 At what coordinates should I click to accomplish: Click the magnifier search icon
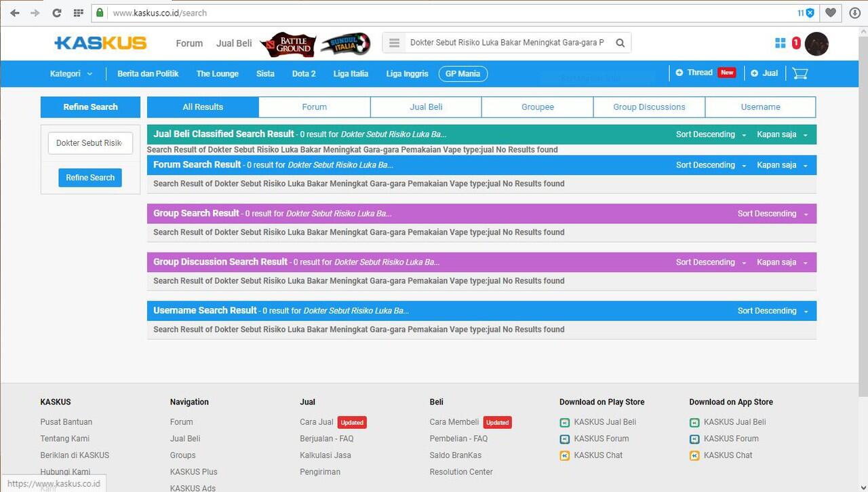tap(620, 43)
